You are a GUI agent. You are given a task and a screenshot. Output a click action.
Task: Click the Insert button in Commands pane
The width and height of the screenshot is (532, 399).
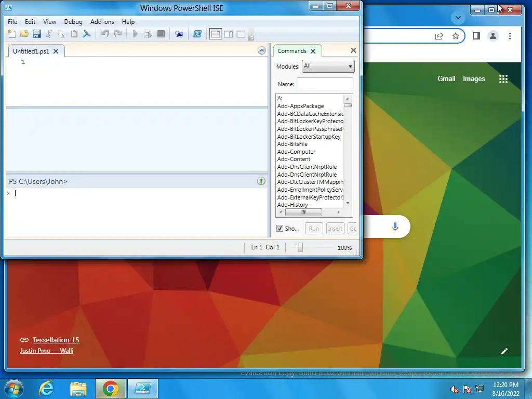tap(335, 229)
